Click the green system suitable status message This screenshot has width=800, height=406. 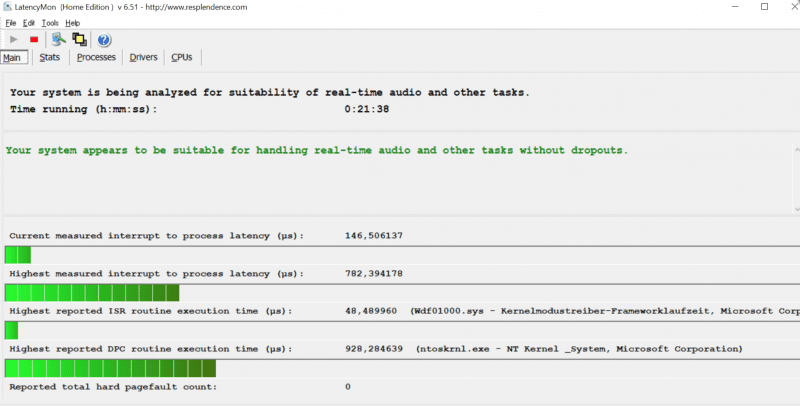pyautogui.click(x=317, y=150)
